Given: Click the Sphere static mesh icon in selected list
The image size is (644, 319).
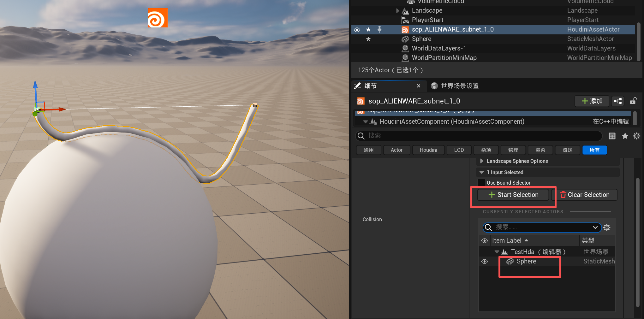Looking at the screenshot, I should click(510, 262).
